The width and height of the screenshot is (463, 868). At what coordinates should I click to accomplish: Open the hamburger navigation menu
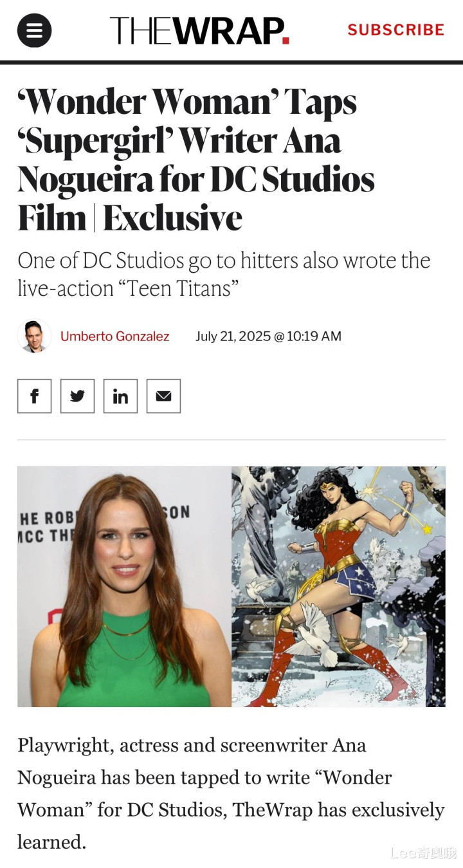coord(34,30)
